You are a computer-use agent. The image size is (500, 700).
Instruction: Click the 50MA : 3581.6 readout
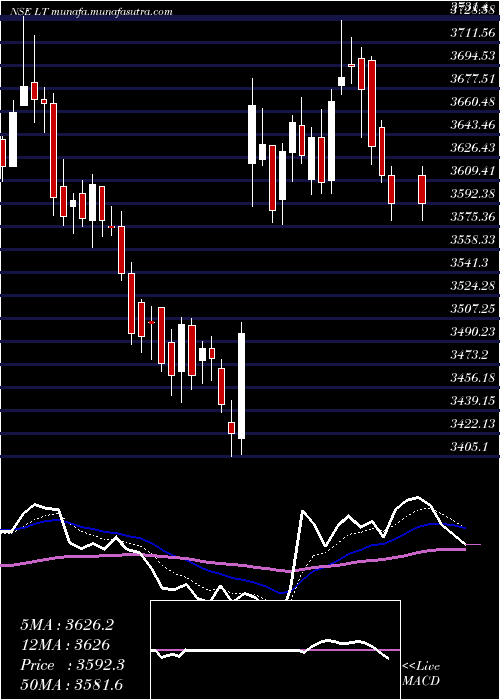pos(72,685)
